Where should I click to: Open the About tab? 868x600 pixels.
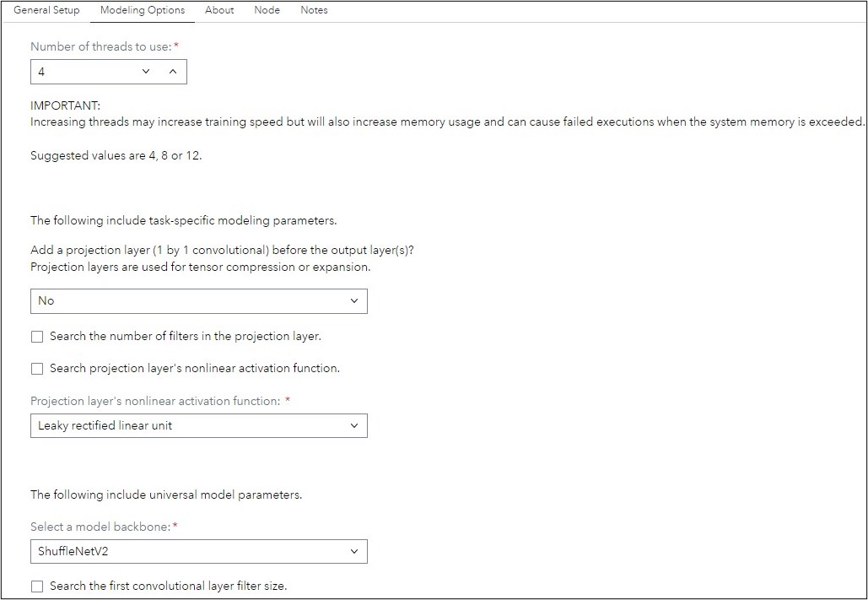(219, 10)
